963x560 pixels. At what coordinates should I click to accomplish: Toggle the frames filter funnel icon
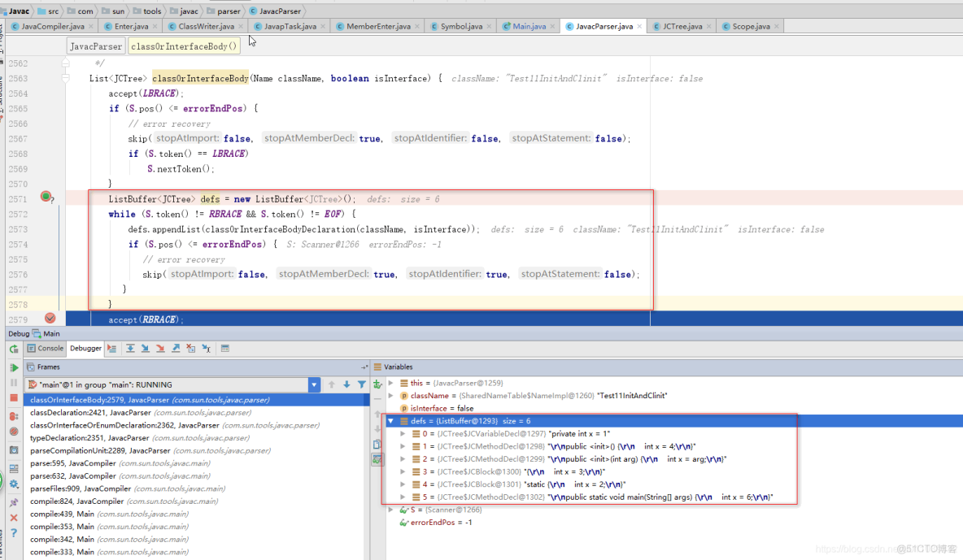tap(361, 384)
